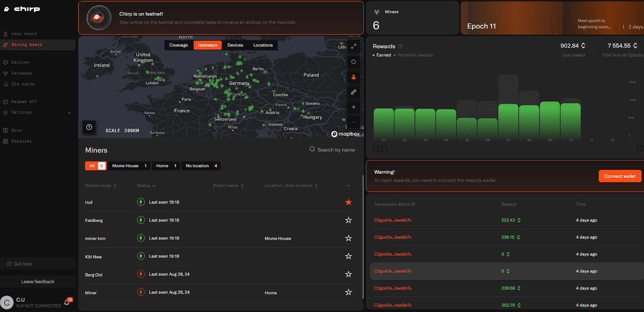
Task: Filter miners by All
Action: 96,166
